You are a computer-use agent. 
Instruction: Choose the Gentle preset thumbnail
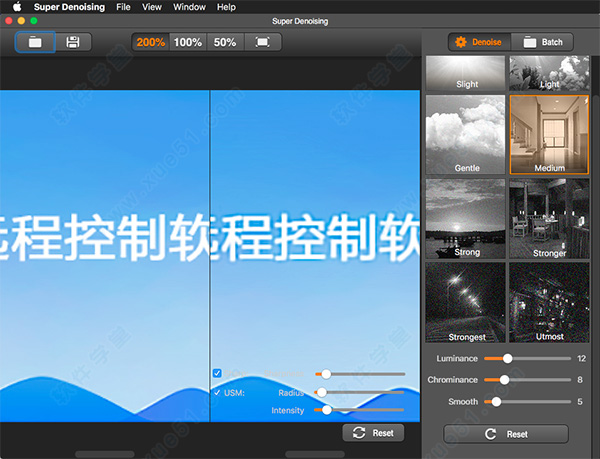point(465,135)
